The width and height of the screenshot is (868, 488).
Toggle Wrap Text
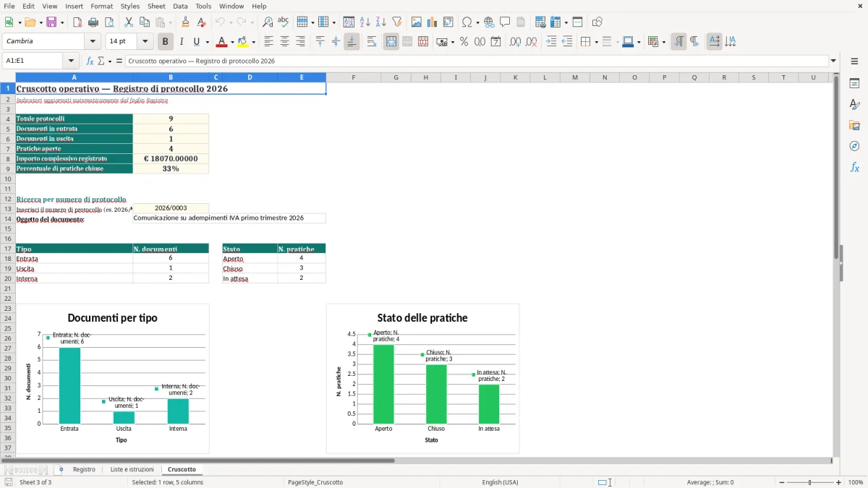[372, 42]
